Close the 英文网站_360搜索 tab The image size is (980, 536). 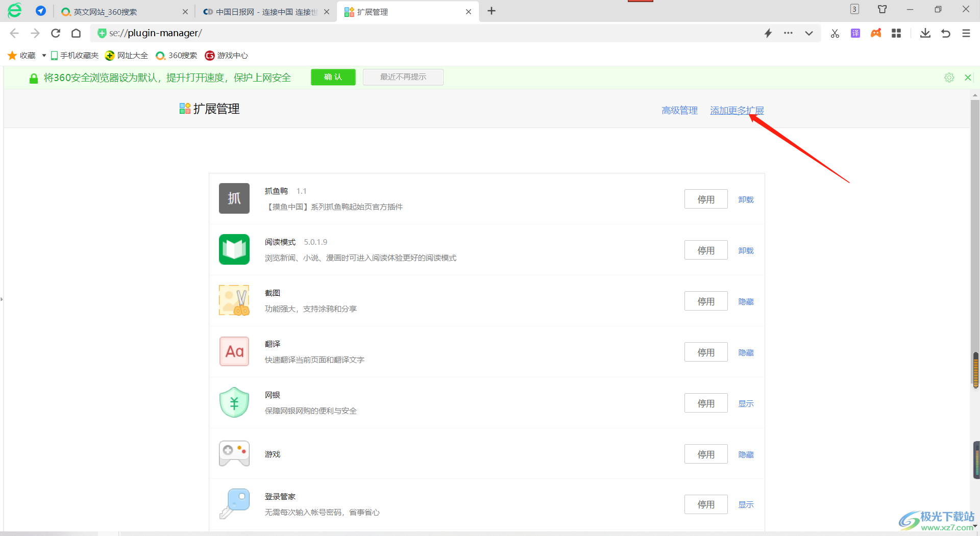click(x=185, y=12)
